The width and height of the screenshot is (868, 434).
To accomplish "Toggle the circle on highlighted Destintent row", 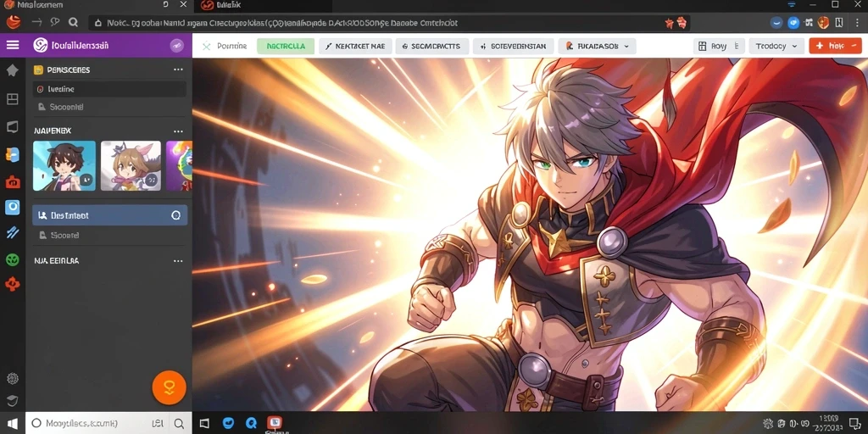I will (x=176, y=215).
